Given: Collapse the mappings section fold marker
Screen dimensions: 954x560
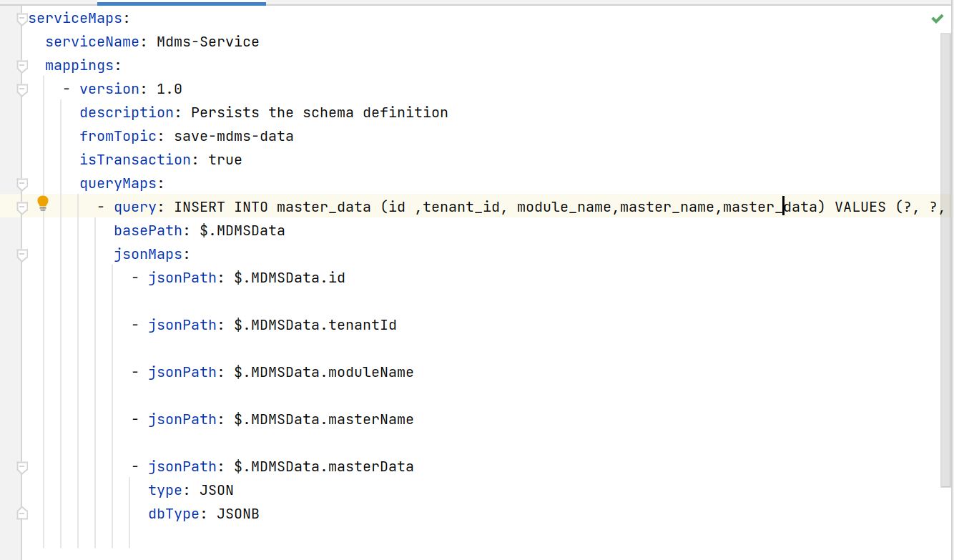Looking at the screenshot, I should tap(22, 66).
